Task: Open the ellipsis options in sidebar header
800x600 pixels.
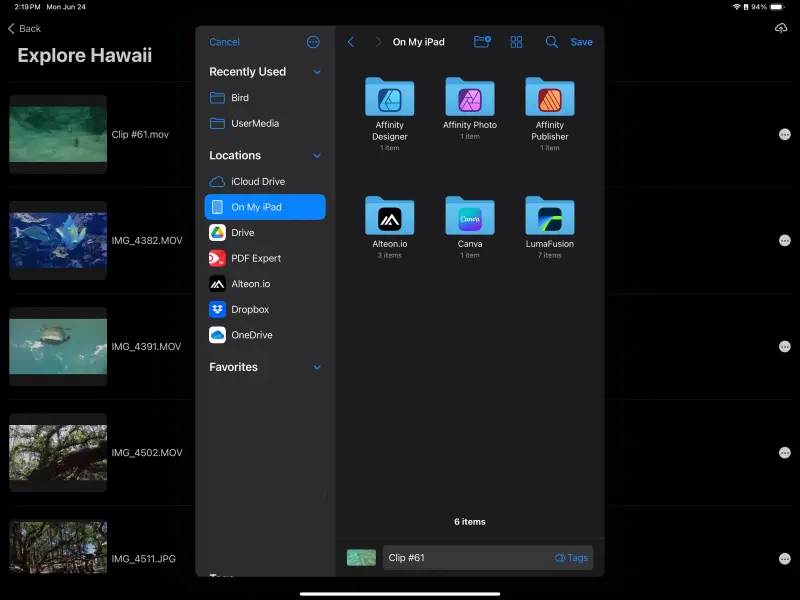Action: point(313,42)
